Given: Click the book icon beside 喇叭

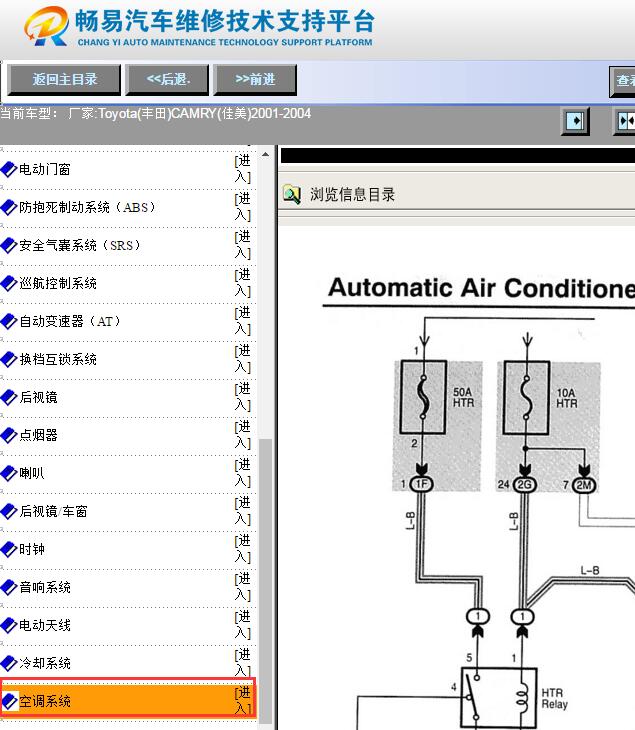Looking at the screenshot, I should pos(9,473).
